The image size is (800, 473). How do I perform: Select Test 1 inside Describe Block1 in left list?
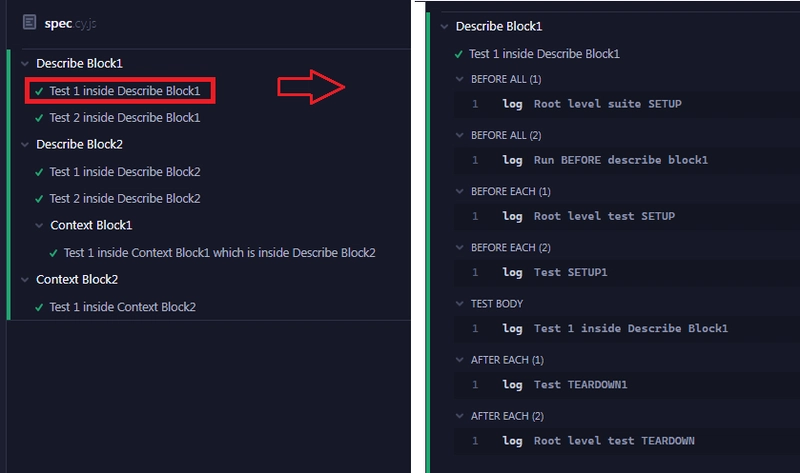pyautogui.click(x=125, y=91)
